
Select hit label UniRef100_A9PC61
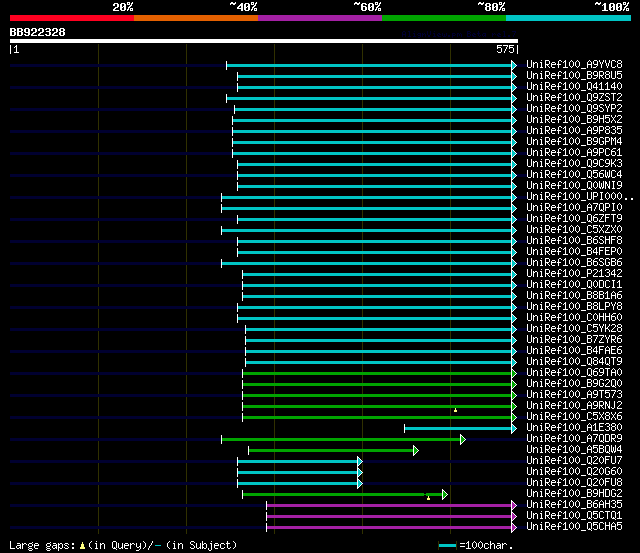(x=574, y=153)
